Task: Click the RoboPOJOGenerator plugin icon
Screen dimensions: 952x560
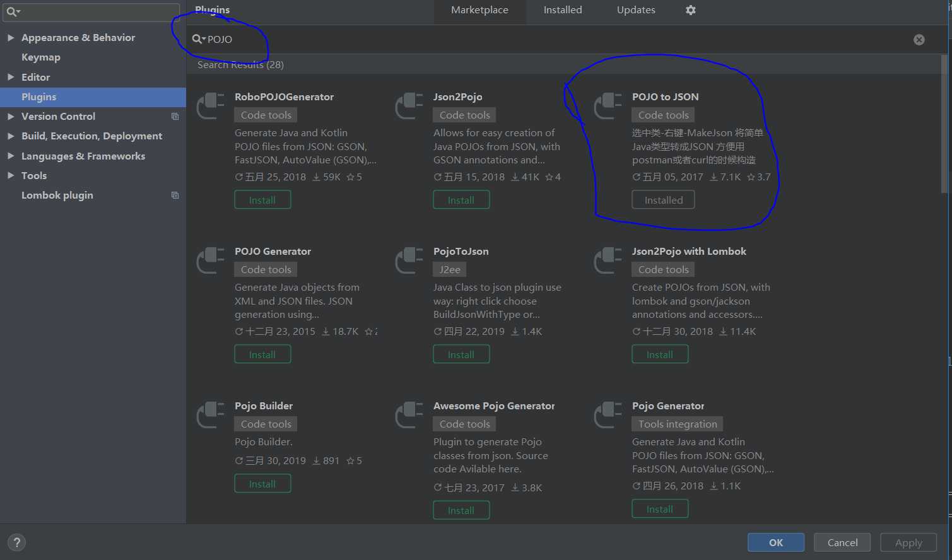Action: 211,105
